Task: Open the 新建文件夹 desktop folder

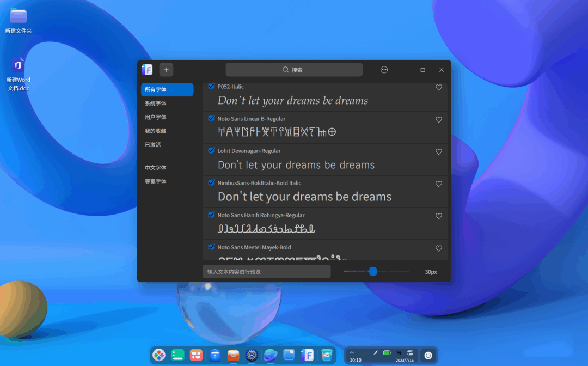Action: (x=19, y=21)
